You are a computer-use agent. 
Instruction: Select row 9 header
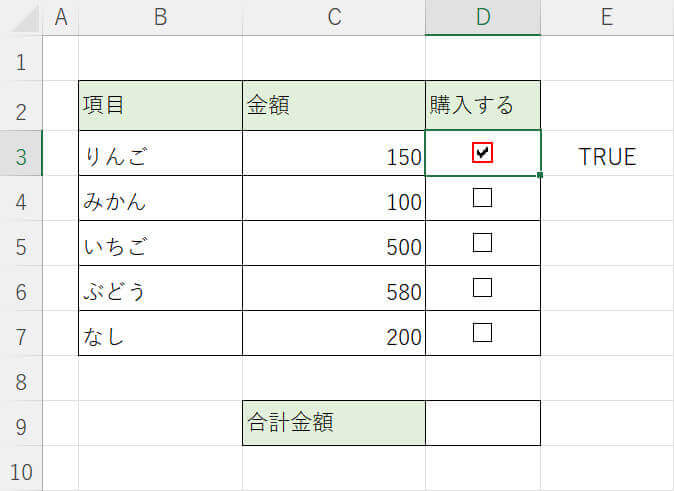tap(21, 425)
